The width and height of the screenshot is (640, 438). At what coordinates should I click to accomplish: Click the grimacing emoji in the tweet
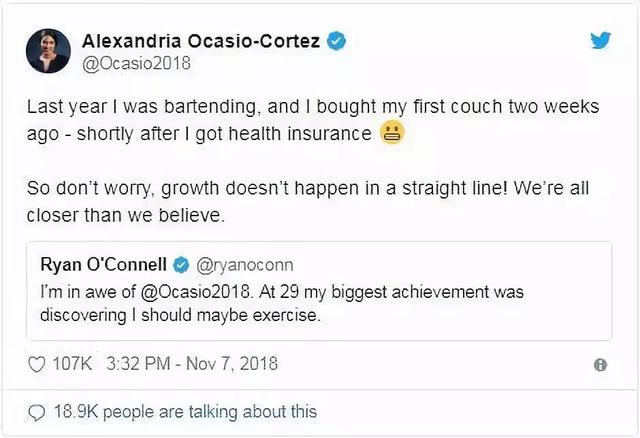(x=391, y=135)
